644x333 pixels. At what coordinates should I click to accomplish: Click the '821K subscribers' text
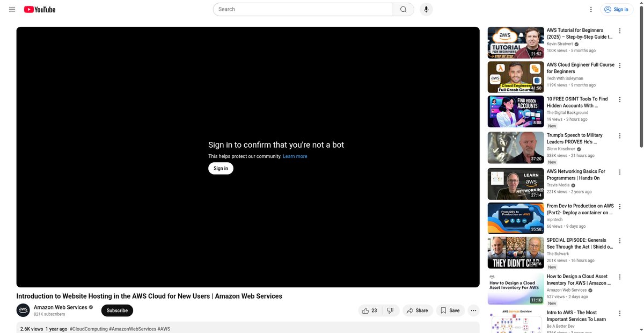coord(49,314)
